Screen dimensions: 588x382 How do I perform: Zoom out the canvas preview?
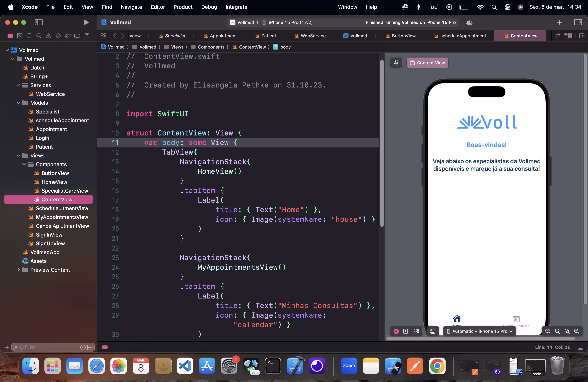(548, 331)
